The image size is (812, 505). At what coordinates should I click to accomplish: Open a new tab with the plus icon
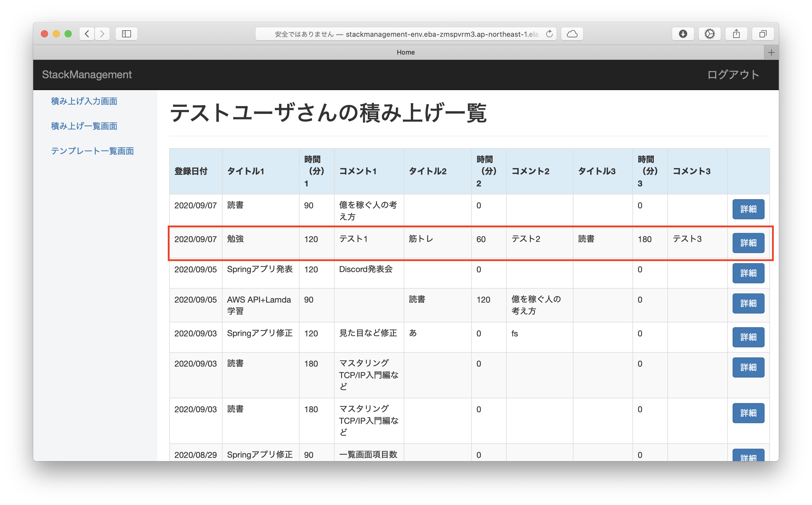[771, 52]
